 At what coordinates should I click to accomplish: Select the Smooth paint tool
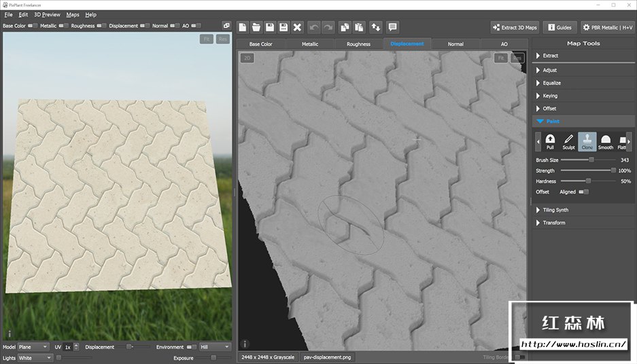(x=605, y=142)
